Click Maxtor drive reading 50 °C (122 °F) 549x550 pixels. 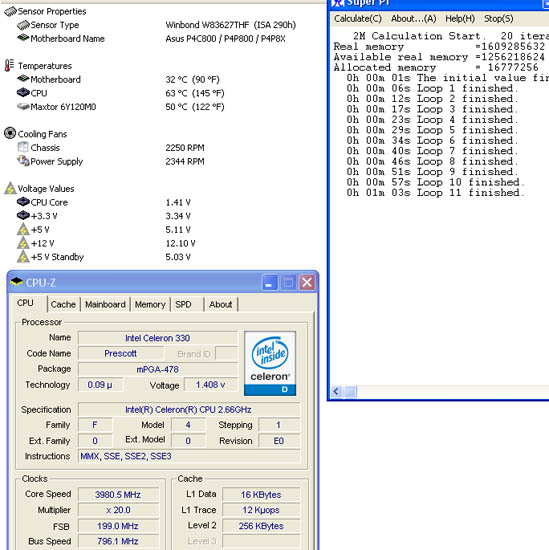point(195,107)
